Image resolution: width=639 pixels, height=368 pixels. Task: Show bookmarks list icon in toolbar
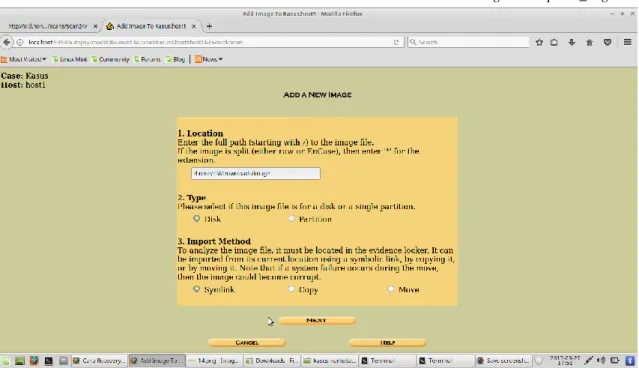coord(554,42)
